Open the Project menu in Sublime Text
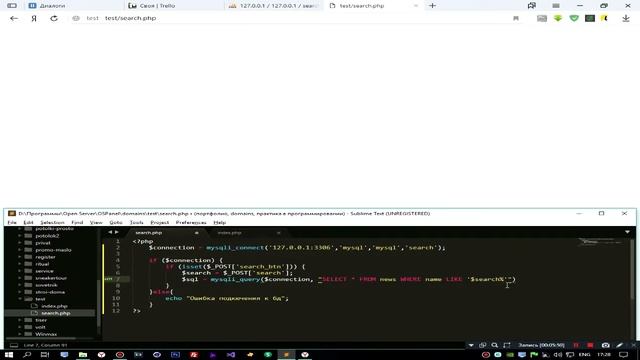 pos(160,222)
